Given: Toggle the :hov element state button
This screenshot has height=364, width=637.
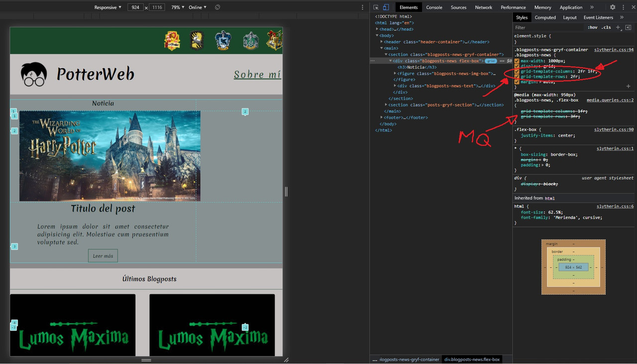Looking at the screenshot, I should tap(592, 27).
